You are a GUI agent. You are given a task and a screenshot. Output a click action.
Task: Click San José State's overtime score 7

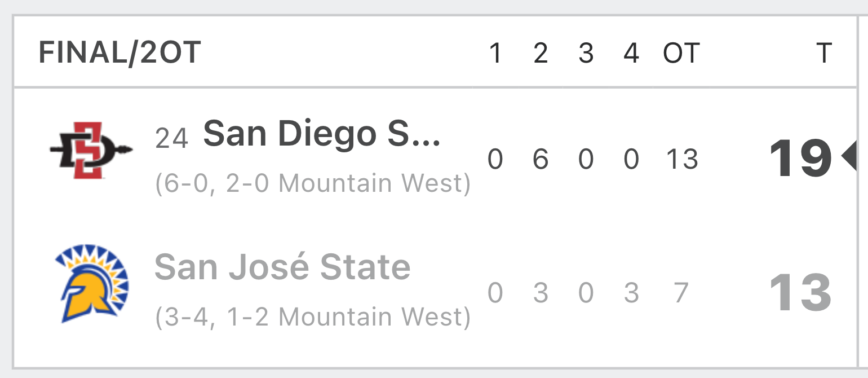pos(682,293)
